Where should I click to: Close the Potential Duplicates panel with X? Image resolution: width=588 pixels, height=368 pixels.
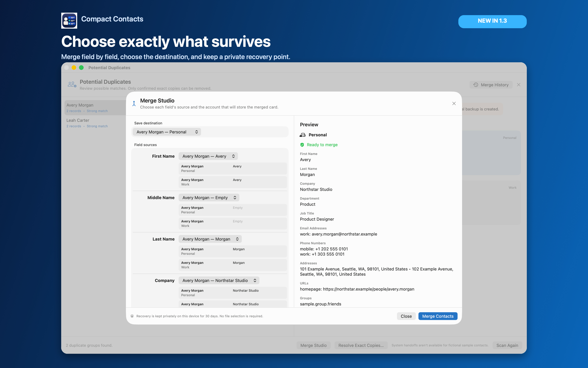click(519, 85)
